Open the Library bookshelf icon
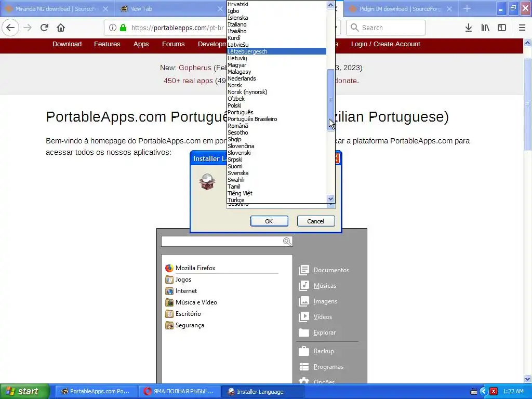The height and width of the screenshot is (399, 532). [x=485, y=28]
